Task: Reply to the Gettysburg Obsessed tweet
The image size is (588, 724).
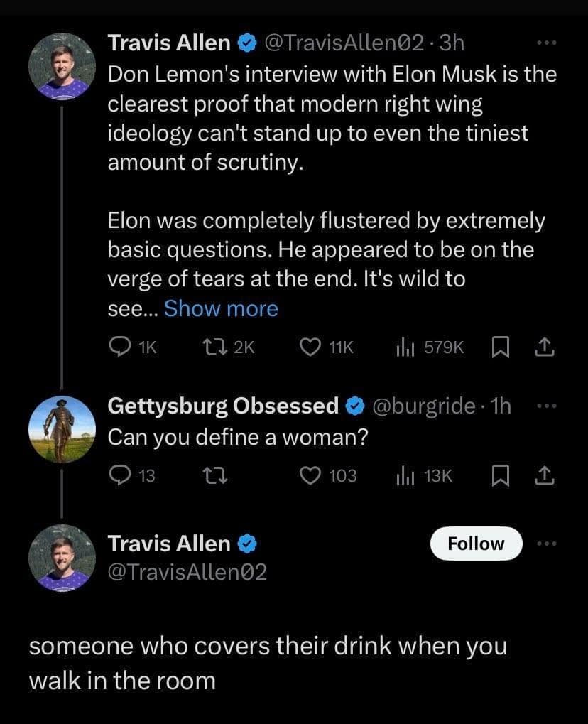Action: (x=119, y=475)
